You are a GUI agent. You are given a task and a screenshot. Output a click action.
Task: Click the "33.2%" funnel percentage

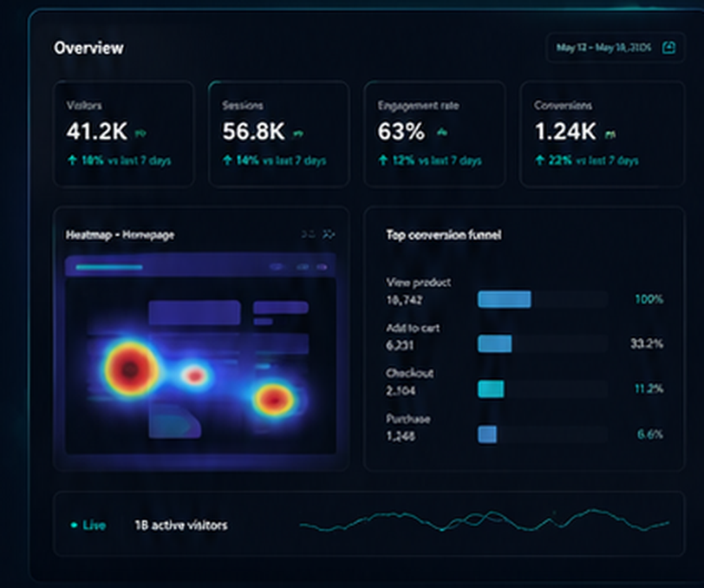click(647, 344)
